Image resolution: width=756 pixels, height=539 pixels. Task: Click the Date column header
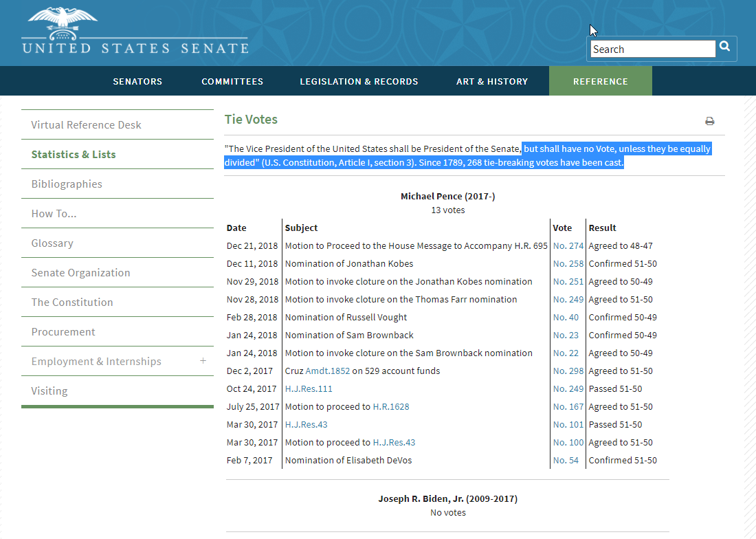(x=236, y=228)
